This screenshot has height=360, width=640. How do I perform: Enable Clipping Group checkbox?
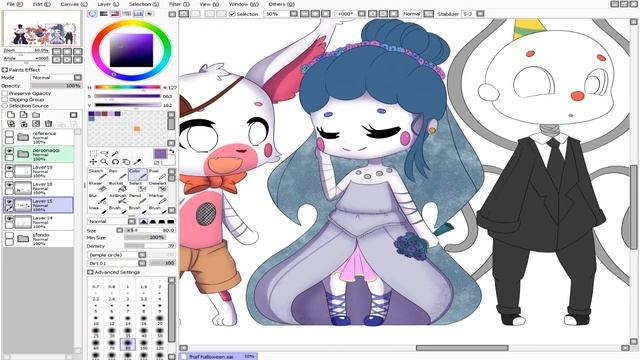click(5, 100)
